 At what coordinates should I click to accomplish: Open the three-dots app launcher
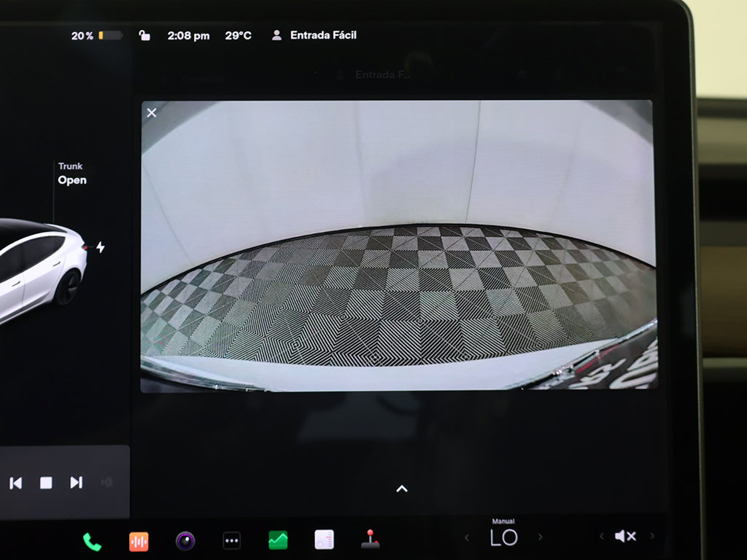(x=231, y=541)
